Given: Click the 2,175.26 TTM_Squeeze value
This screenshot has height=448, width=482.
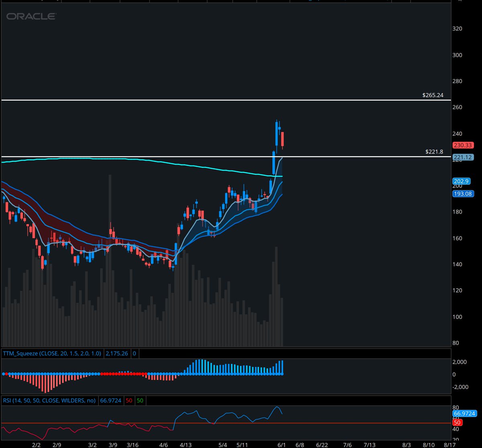Looking at the screenshot, I should coord(117,354).
